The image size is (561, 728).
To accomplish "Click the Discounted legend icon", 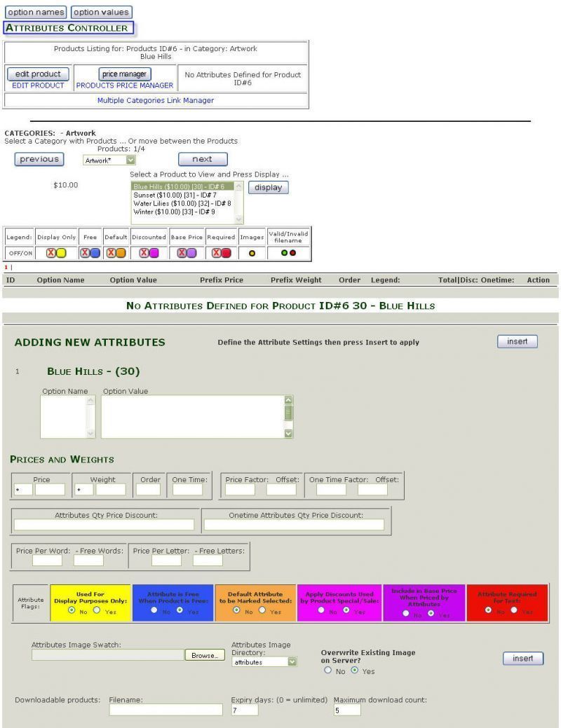I will pyautogui.click(x=149, y=253).
